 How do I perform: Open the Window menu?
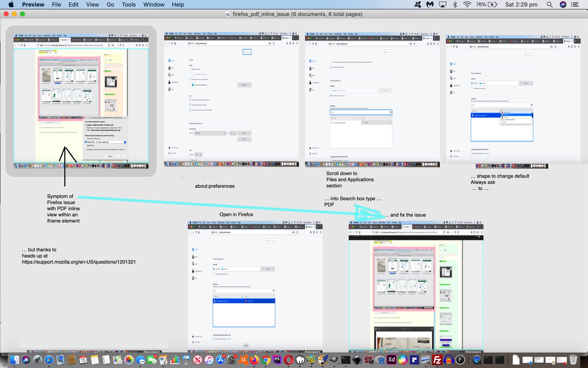point(154,5)
